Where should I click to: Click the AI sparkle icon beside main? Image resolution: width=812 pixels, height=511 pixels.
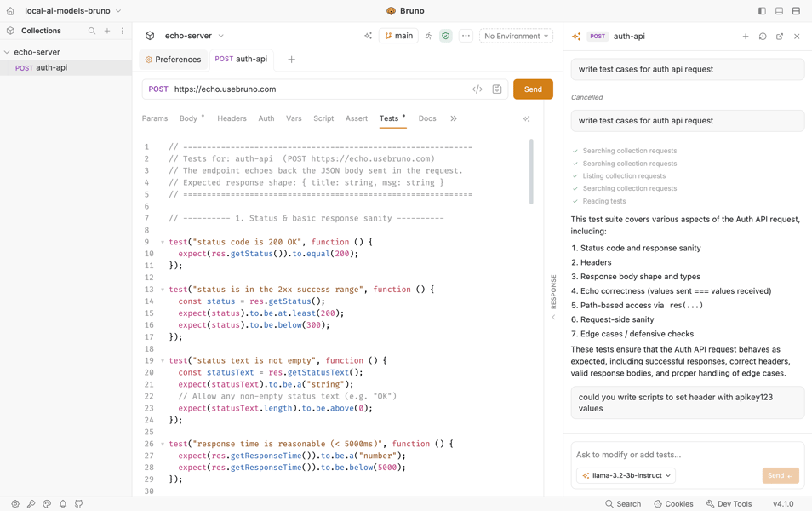point(368,36)
